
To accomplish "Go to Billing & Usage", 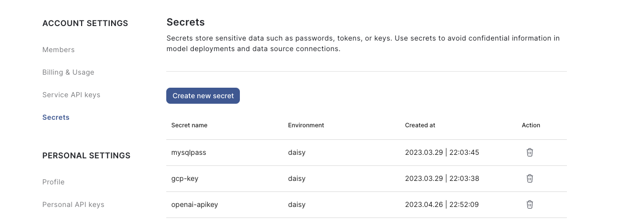I will click(x=68, y=72).
